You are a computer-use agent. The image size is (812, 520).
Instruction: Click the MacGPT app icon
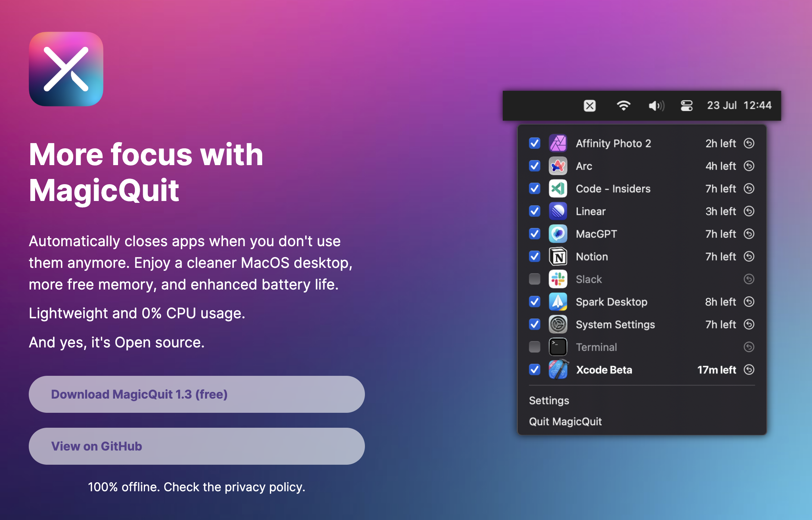tap(558, 234)
